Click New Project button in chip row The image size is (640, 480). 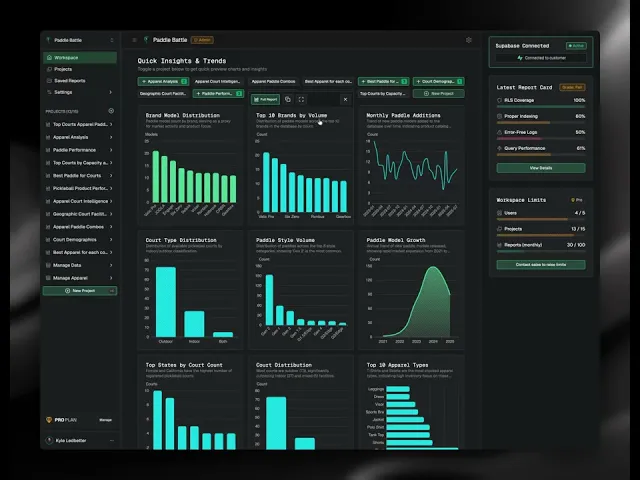click(438, 93)
